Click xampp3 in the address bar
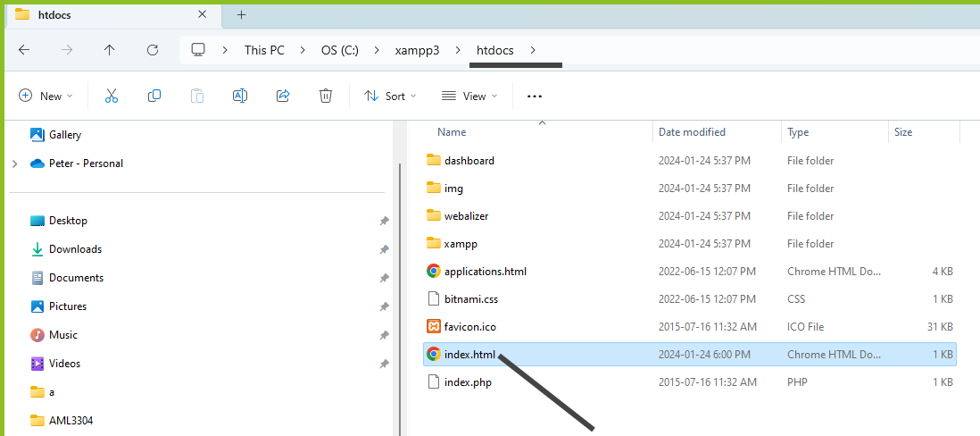The width and height of the screenshot is (980, 436). [417, 50]
